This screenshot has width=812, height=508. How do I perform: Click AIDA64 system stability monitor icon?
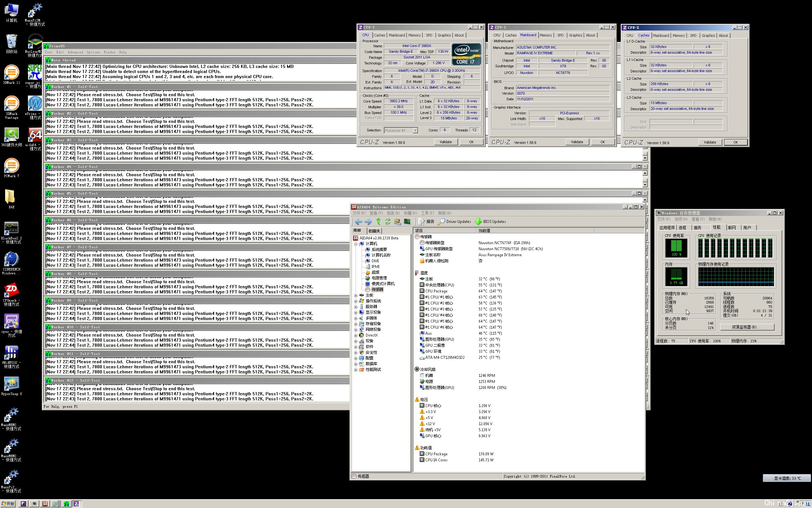407,222
